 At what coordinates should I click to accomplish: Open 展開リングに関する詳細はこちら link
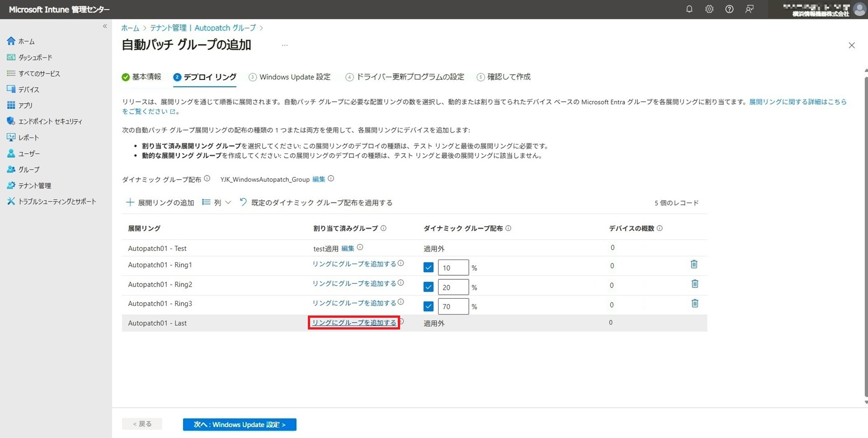[798, 102]
